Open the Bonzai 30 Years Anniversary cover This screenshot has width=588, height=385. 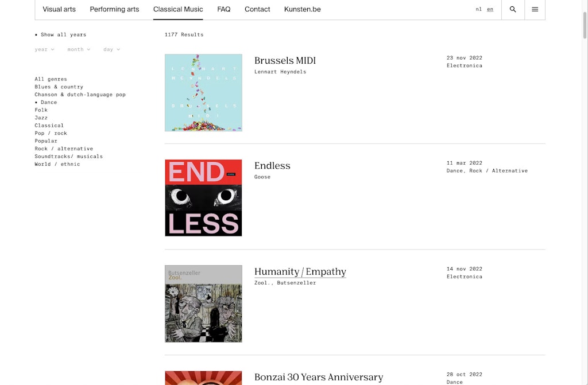click(x=203, y=378)
